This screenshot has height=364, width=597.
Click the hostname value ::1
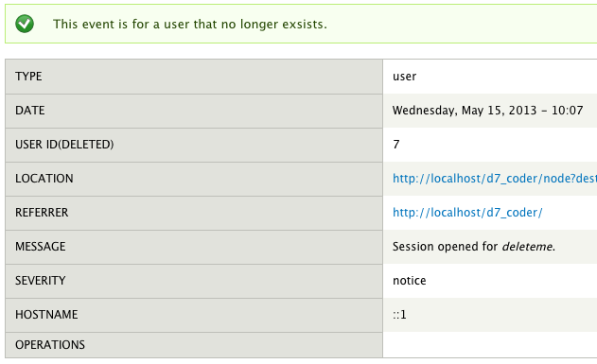[400, 315]
